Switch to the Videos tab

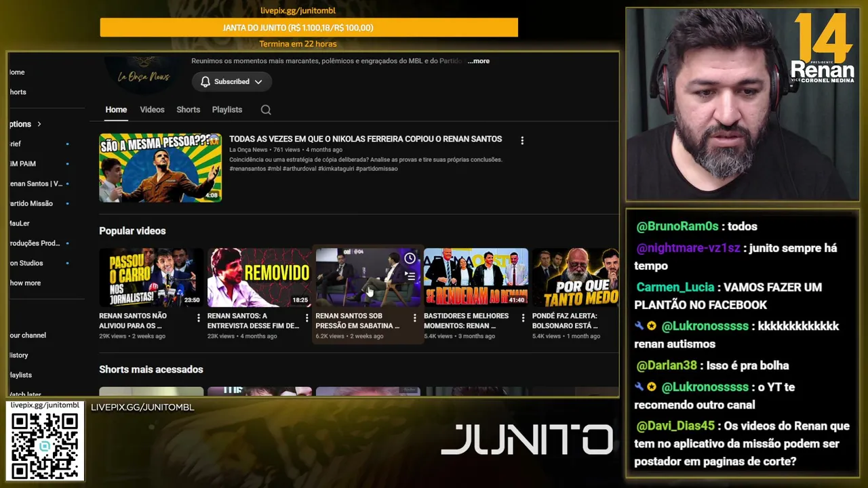pyautogui.click(x=152, y=110)
